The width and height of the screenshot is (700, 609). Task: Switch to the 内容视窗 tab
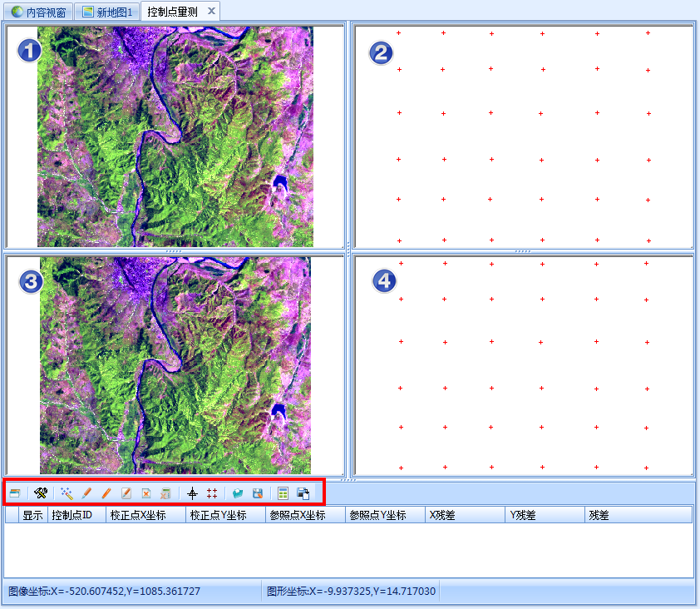(38, 12)
